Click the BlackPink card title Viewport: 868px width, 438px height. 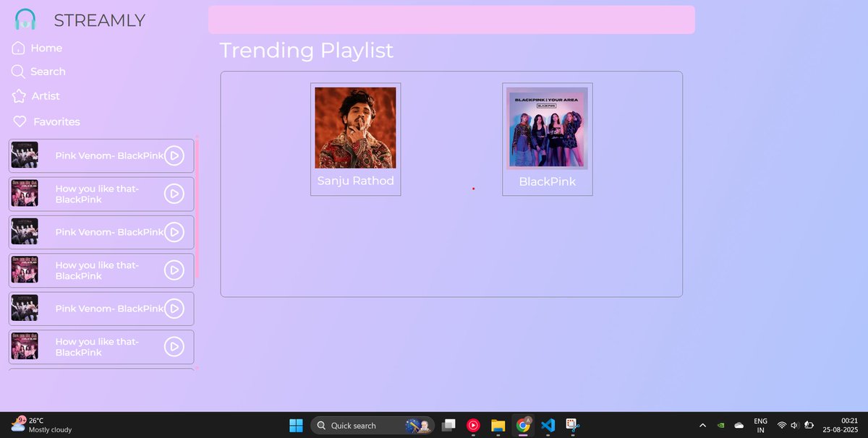(548, 181)
